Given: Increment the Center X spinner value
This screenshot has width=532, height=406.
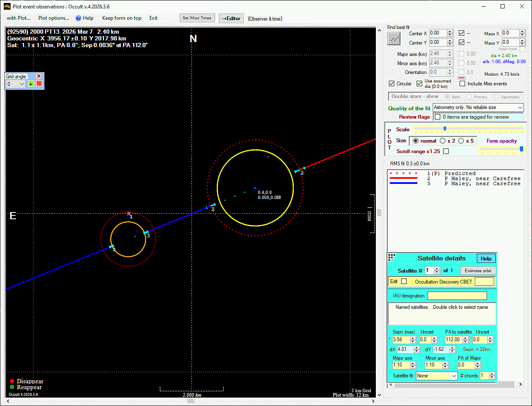Looking at the screenshot, I should pos(450,32).
